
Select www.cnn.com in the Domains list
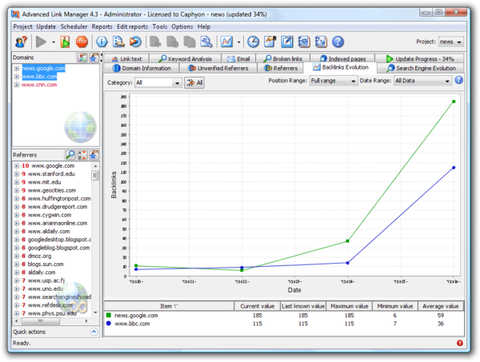point(39,85)
